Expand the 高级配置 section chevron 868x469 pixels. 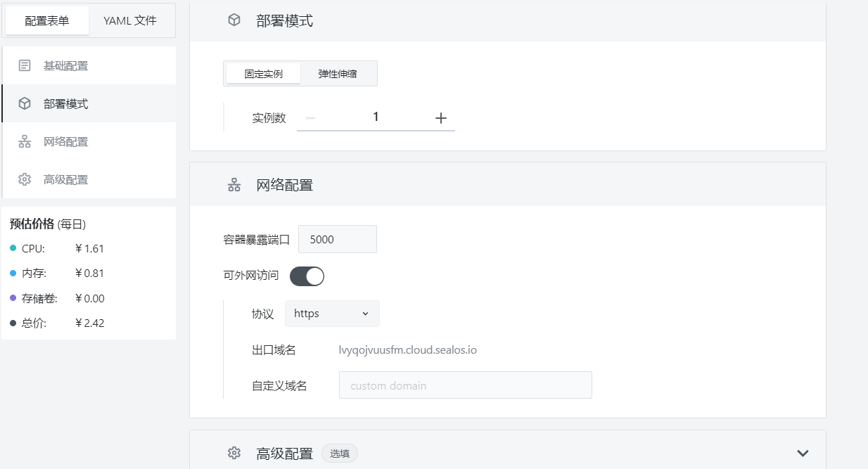click(x=803, y=453)
